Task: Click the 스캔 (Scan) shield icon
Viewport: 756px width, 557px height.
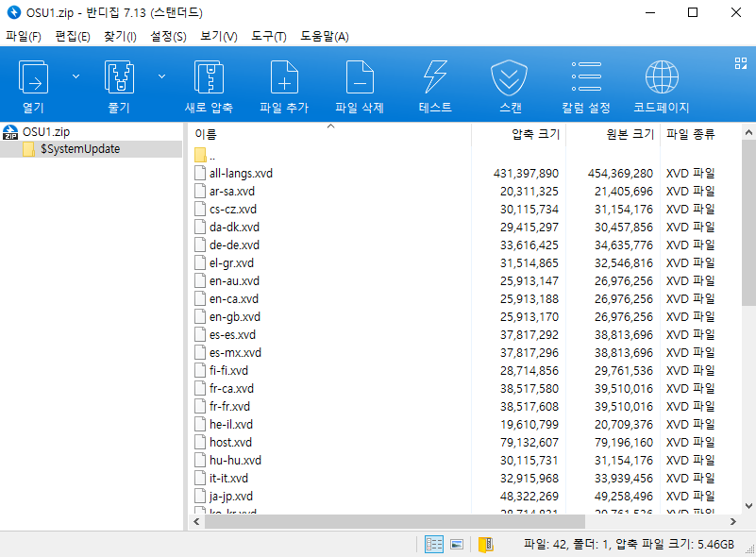Action: point(509,77)
